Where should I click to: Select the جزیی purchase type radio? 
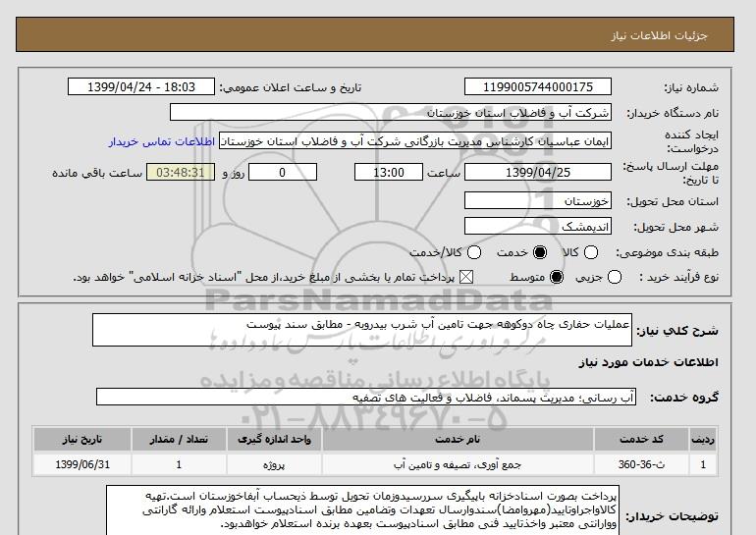point(615,277)
